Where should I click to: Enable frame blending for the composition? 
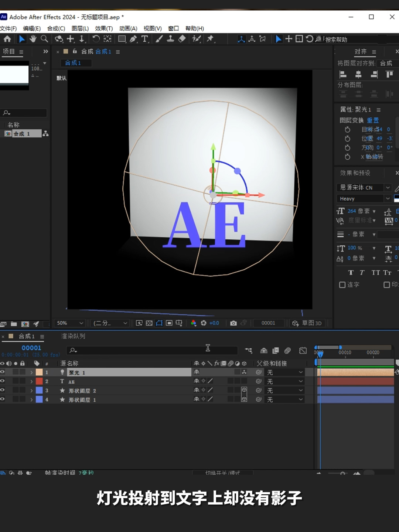[x=276, y=350]
